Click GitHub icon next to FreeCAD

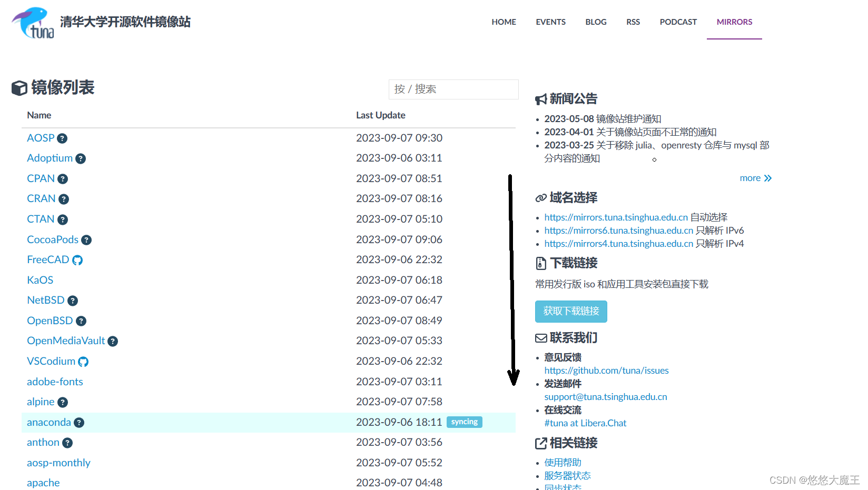(77, 260)
